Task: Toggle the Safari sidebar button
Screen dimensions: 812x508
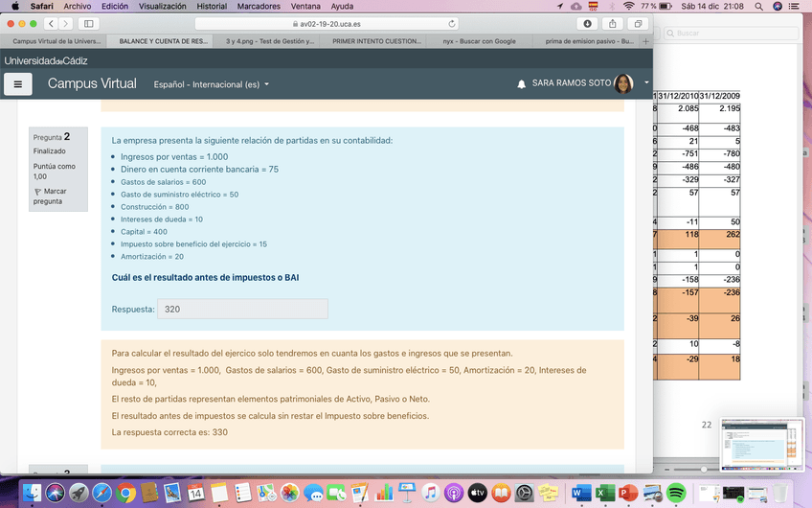Action: (88, 24)
